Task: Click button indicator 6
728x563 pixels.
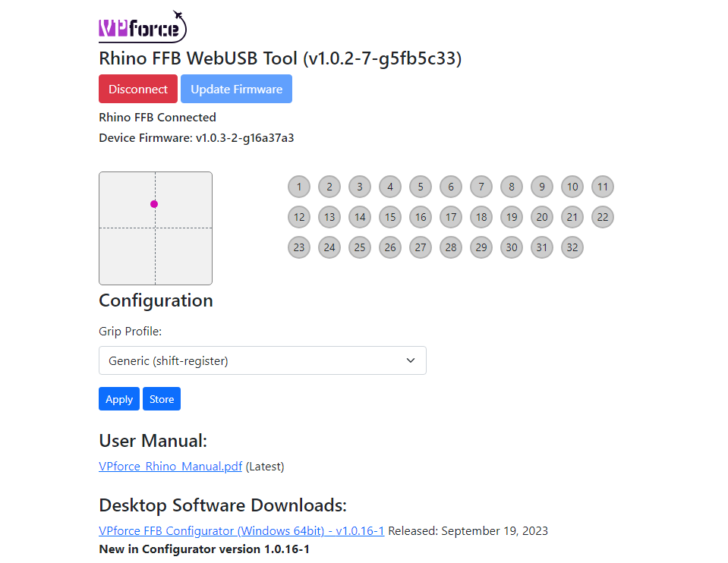Action: pyautogui.click(x=451, y=187)
